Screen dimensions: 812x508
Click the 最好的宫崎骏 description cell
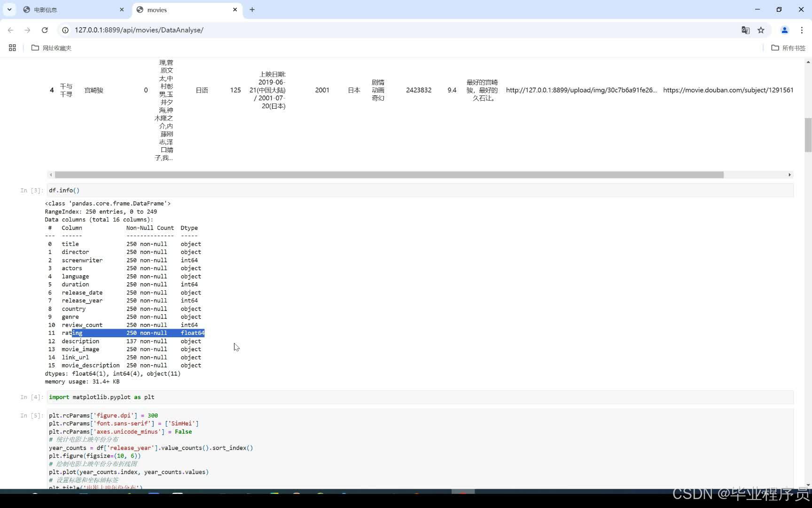pos(482,90)
